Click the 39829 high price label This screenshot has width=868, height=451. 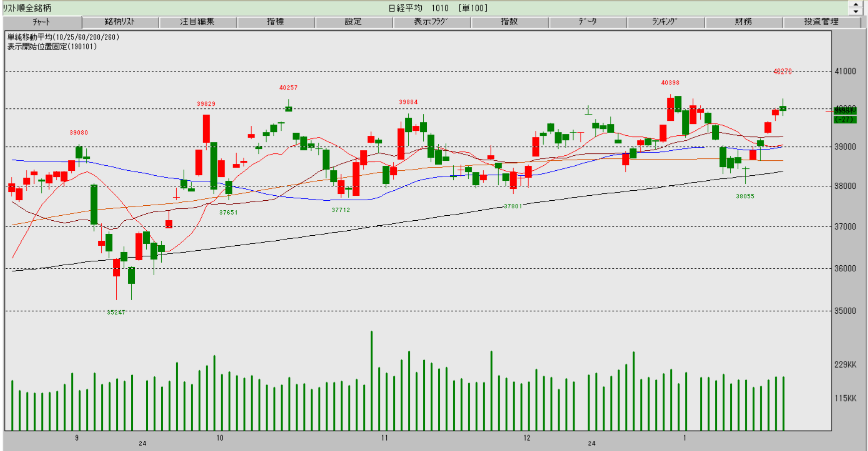[x=206, y=104]
